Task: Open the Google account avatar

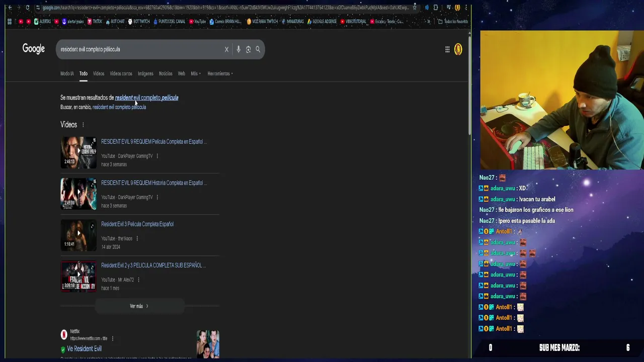Action: pyautogui.click(x=458, y=49)
